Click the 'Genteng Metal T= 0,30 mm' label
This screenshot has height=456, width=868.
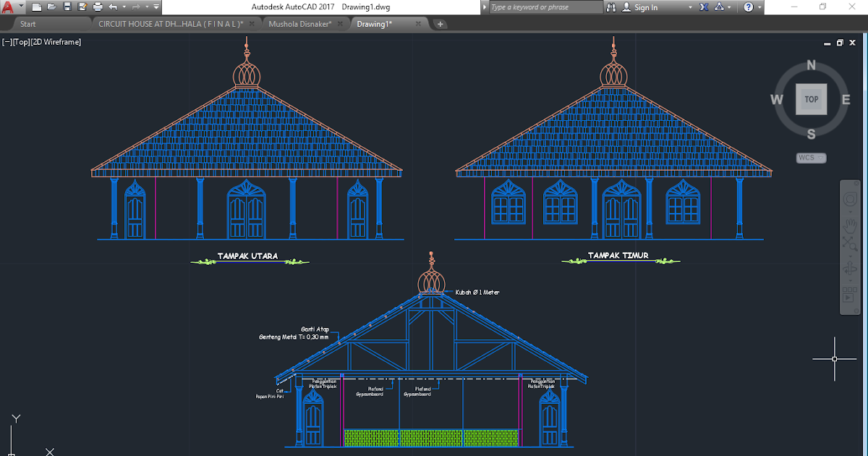click(294, 337)
